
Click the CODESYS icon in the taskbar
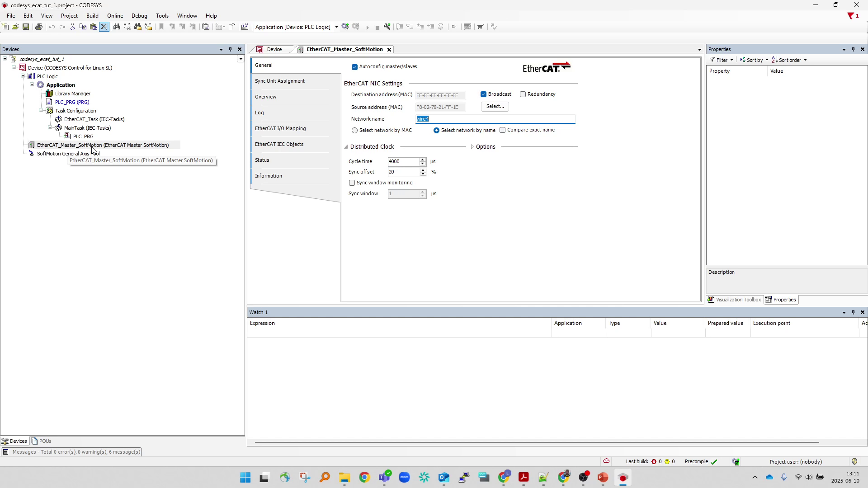tap(623, 477)
